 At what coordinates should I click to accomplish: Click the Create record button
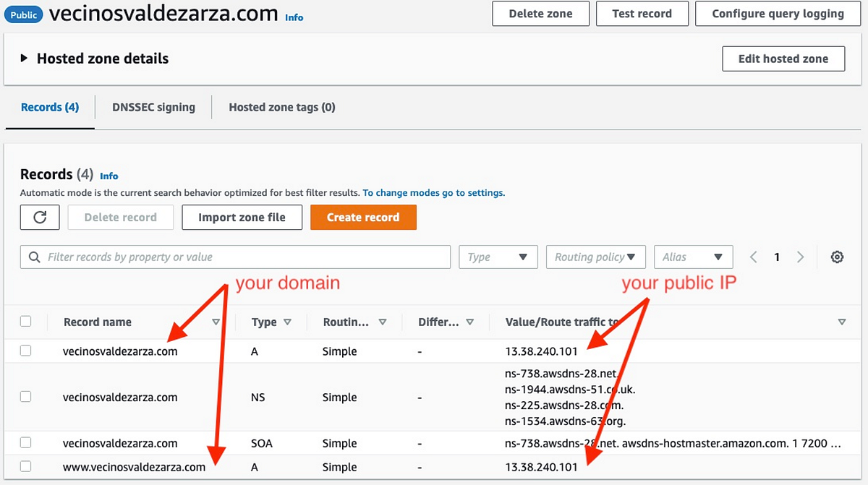[363, 217]
